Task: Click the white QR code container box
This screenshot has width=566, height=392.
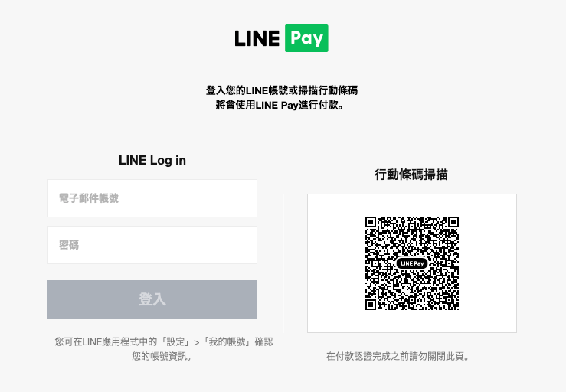Action: click(412, 263)
